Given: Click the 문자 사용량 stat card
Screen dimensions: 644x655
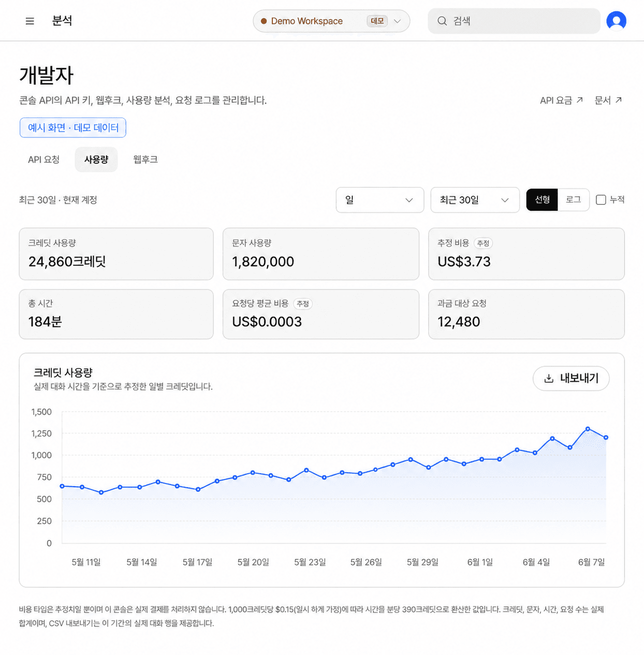Looking at the screenshot, I should (321, 254).
